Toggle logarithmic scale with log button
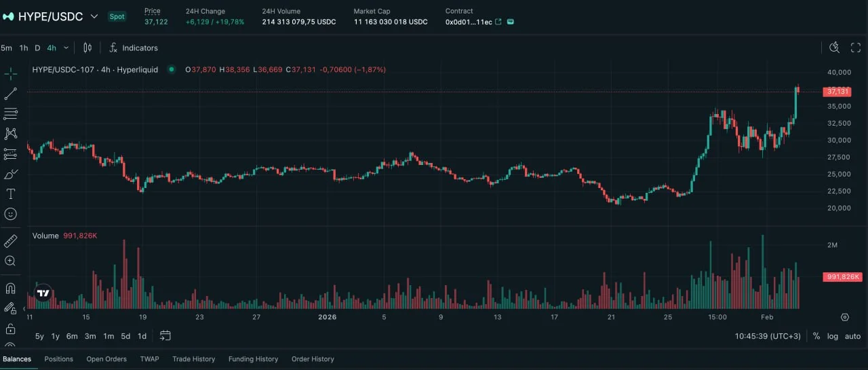This screenshot has height=370, width=868. tap(833, 336)
